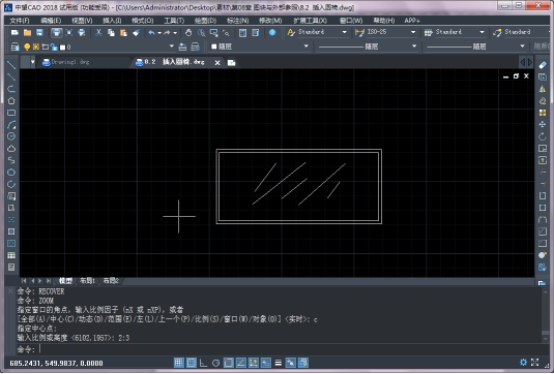The image size is (554, 374).
Task: Select the Rectangle draw tool
Action: 11,113
